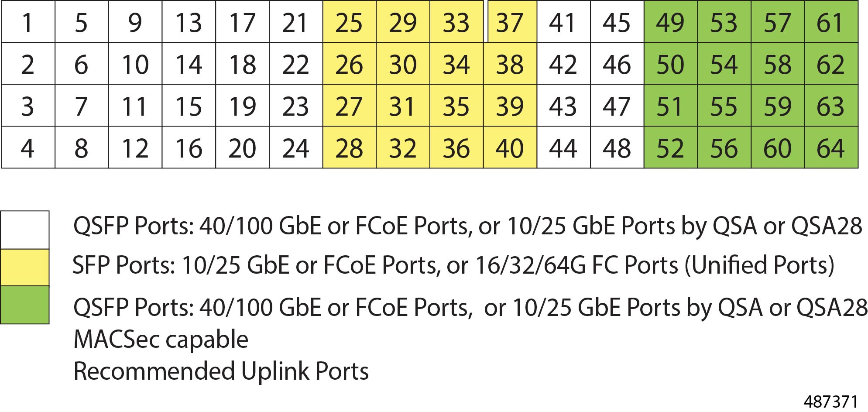Click white QSFP port 48
The width and height of the screenshot is (868, 412).
(x=617, y=148)
